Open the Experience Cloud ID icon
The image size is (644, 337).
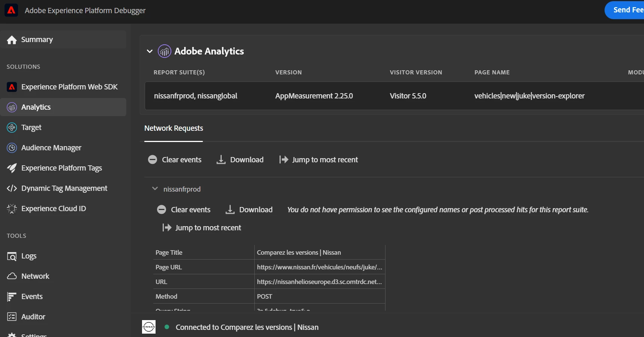tap(12, 209)
